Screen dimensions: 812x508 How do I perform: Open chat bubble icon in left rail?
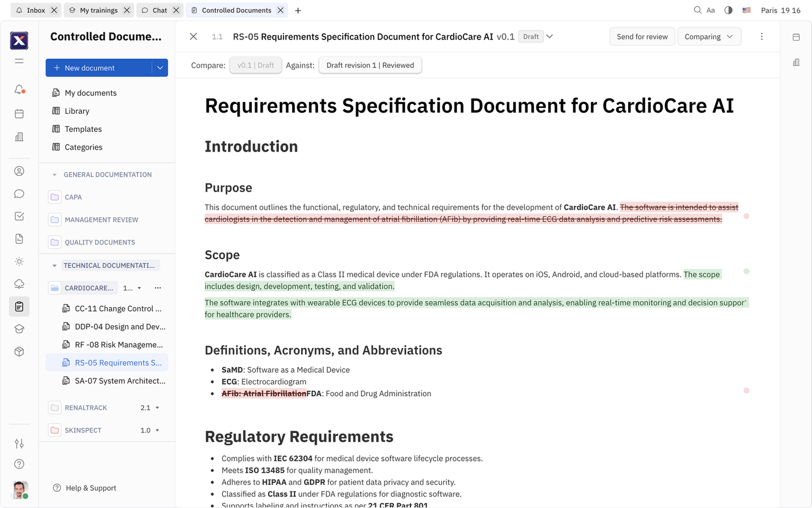(x=19, y=193)
